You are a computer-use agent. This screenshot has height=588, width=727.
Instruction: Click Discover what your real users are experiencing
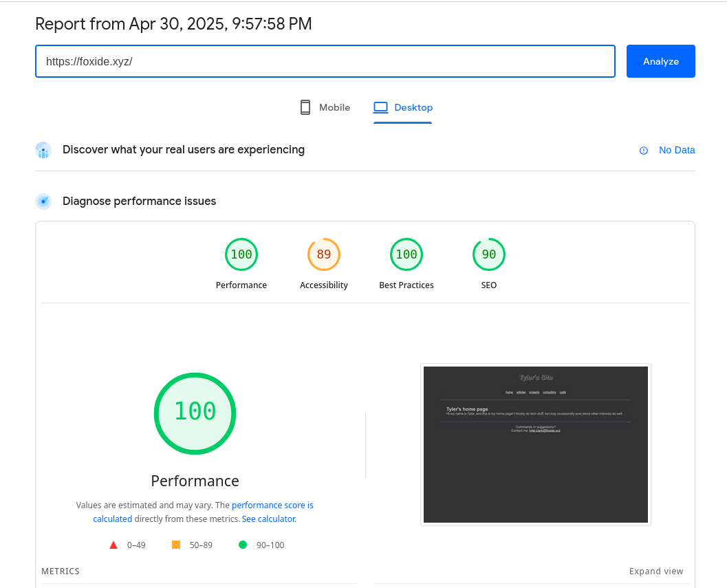click(184, 150)
